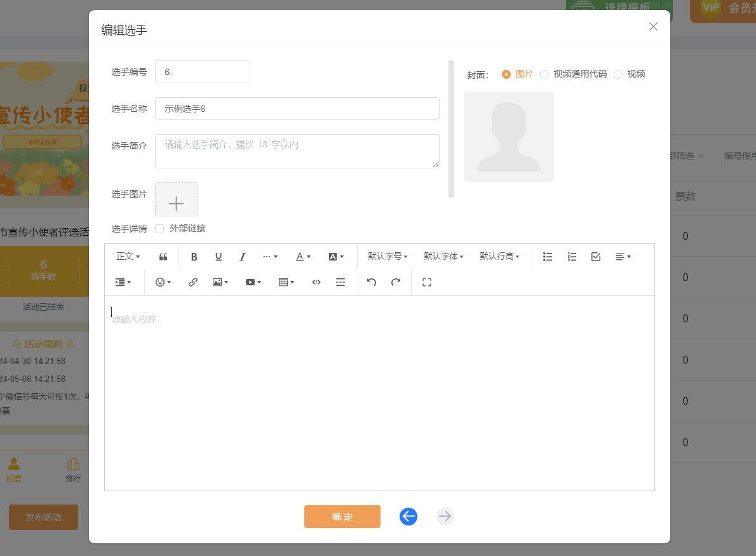Insert a code block
This screenshot has width=756, height=556.
point(316,282)
